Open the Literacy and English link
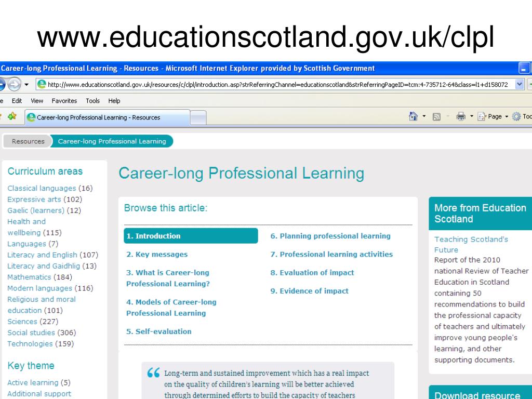Image resolution: width=532 pixels, height=399 pixels. click(x=42, y=255)
